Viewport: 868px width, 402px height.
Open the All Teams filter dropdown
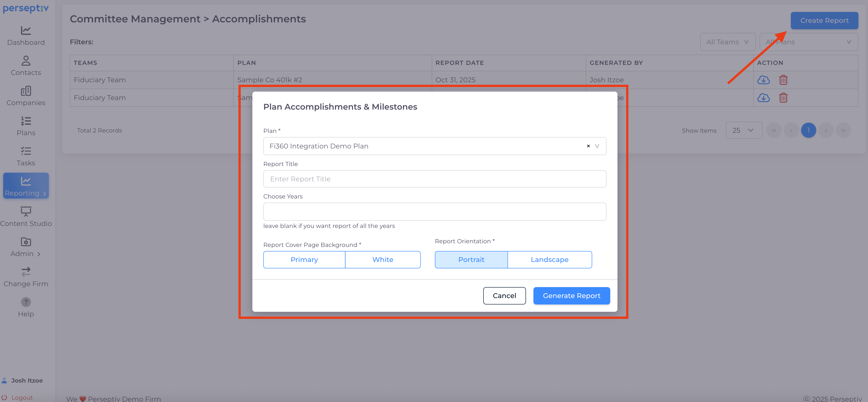[727, 42]
